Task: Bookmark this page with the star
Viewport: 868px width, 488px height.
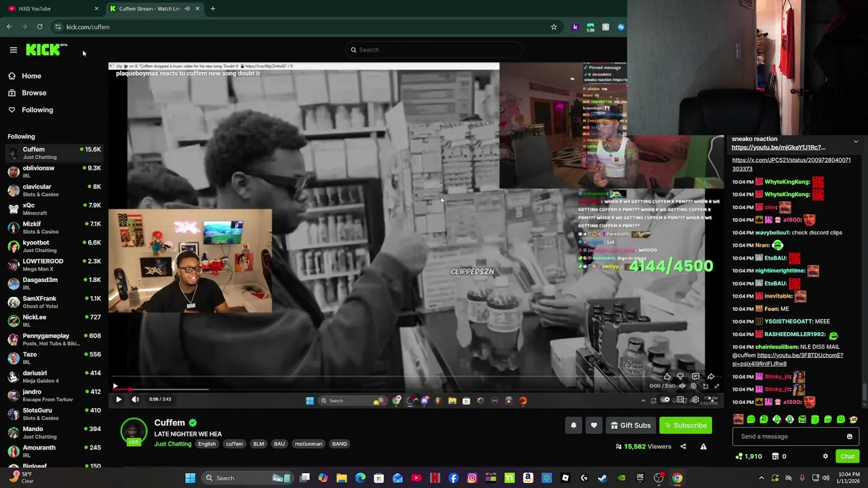Action: point(553,27)
